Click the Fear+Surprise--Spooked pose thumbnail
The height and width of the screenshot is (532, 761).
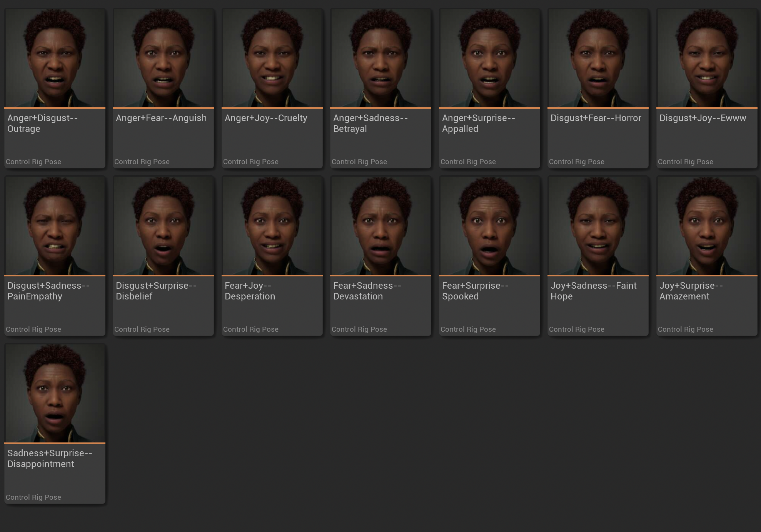pos(489,226)
